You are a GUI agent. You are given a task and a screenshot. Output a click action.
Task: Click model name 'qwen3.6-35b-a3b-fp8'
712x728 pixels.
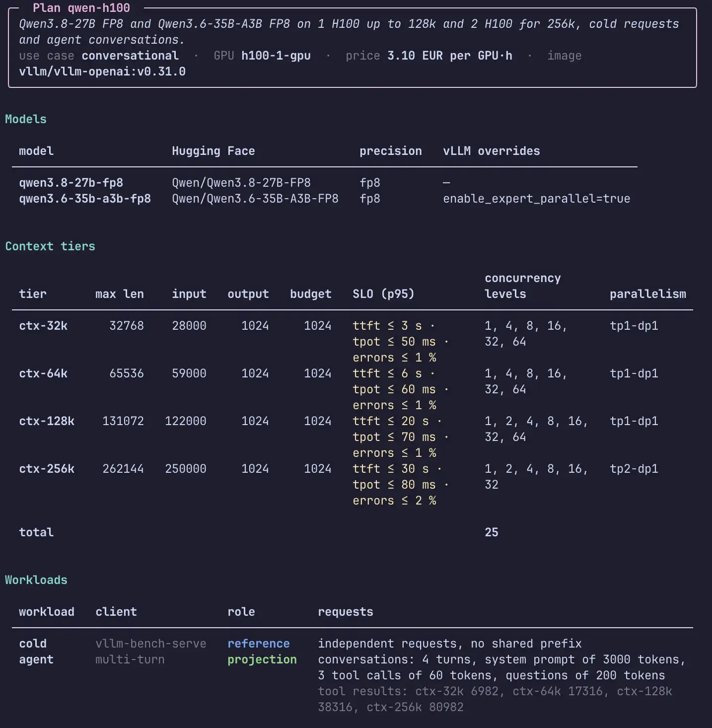point(85,199)
